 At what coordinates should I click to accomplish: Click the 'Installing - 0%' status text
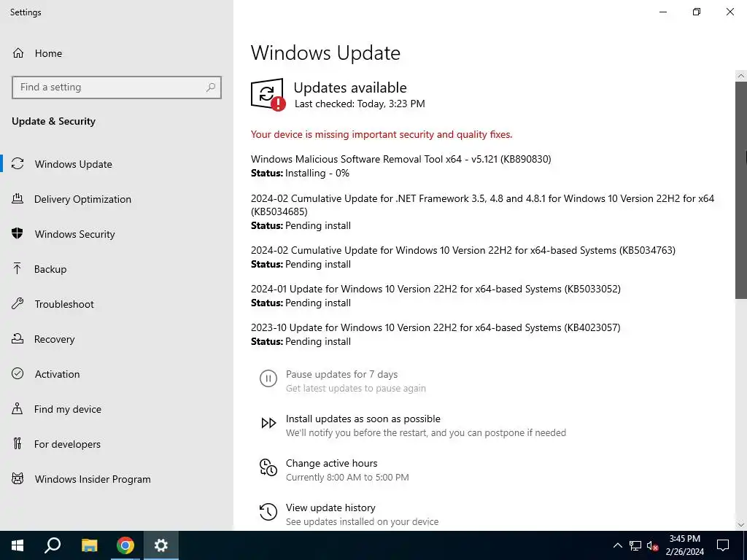[317, 173]
